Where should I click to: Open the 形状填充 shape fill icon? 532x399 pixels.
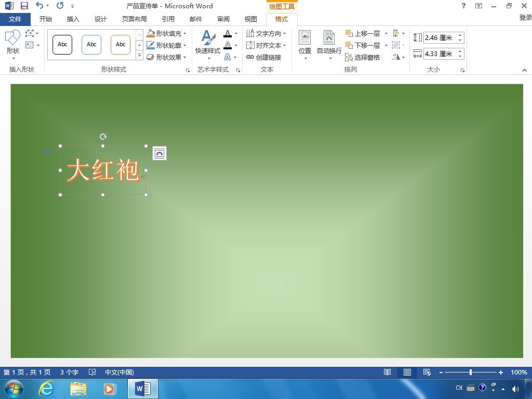(151, 33)
